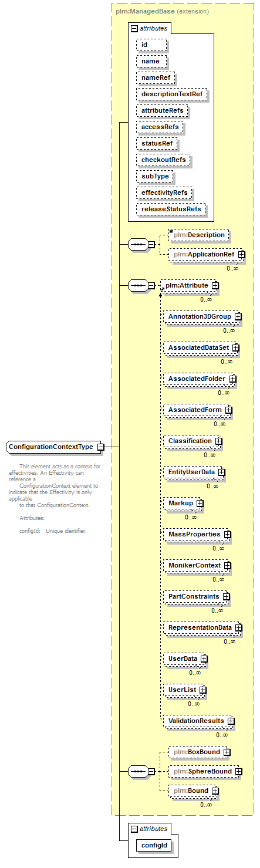Collapse the plm:ManagedBase attributes box
260x868 pixels.
pyautogui.click(x=134, y=28)
